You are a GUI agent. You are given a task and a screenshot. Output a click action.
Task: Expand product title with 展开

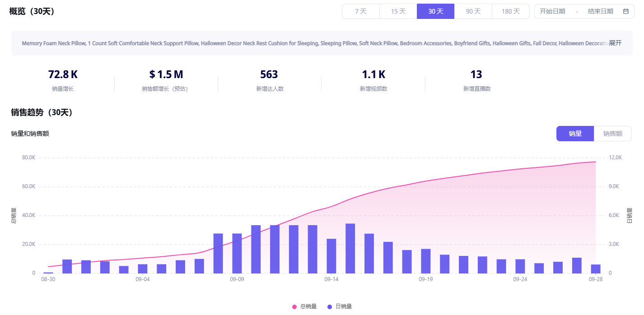[615, 43]
